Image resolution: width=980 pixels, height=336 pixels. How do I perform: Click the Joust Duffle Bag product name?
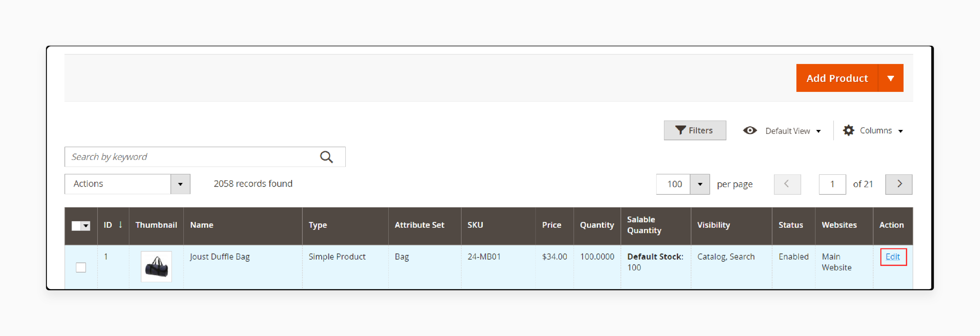coord(220,257)
